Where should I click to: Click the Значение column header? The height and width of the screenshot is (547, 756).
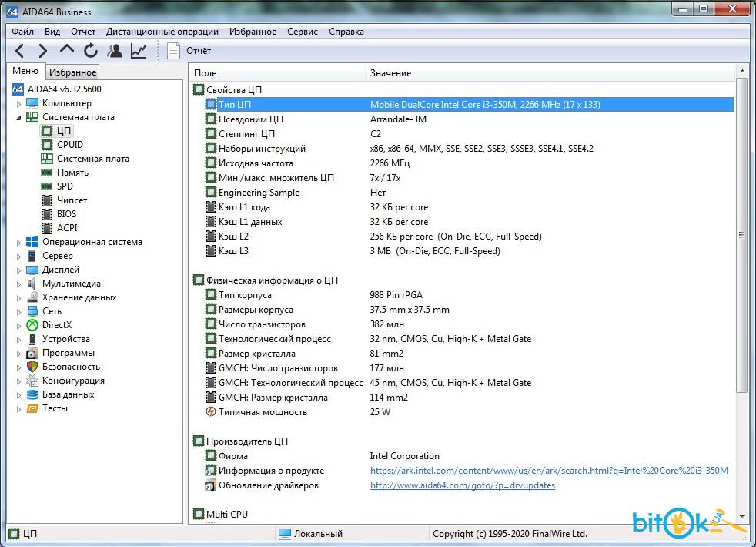550,73
